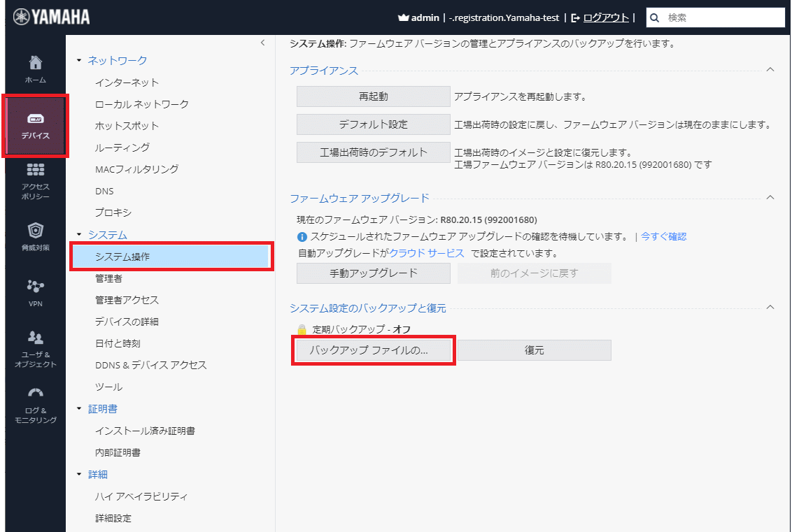Image resolution: width=792 pixels, height=532 pixels.
Task: Select 管理者アクセス in the menu
Action: 127,300
